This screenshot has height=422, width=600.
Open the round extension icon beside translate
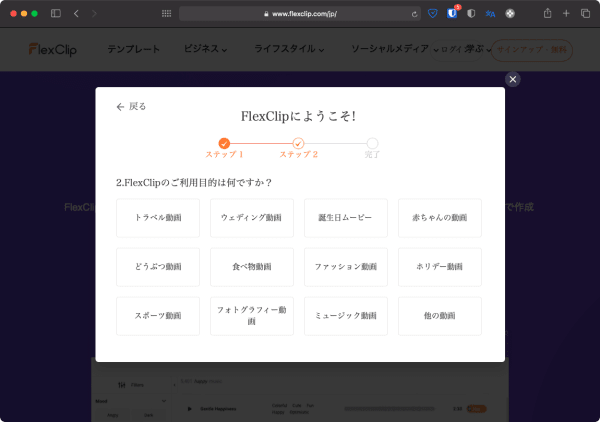[510, 13]
